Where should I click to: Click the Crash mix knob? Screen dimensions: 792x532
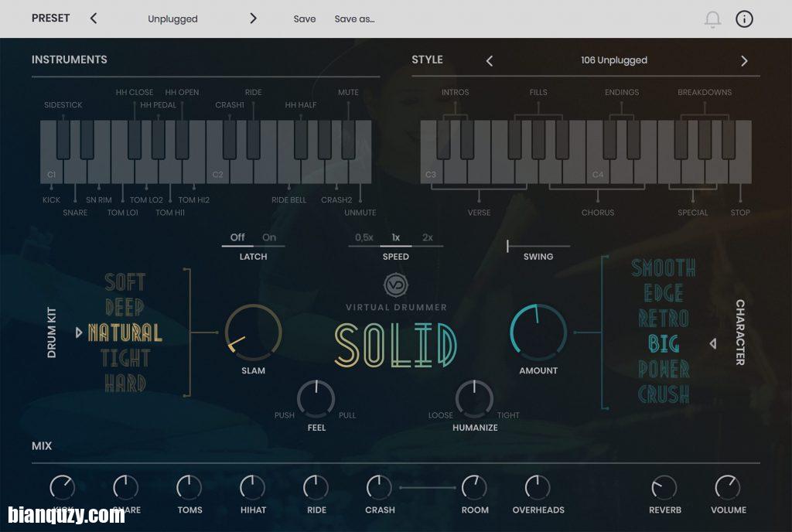pyautogui.click(x=379, y=488)
